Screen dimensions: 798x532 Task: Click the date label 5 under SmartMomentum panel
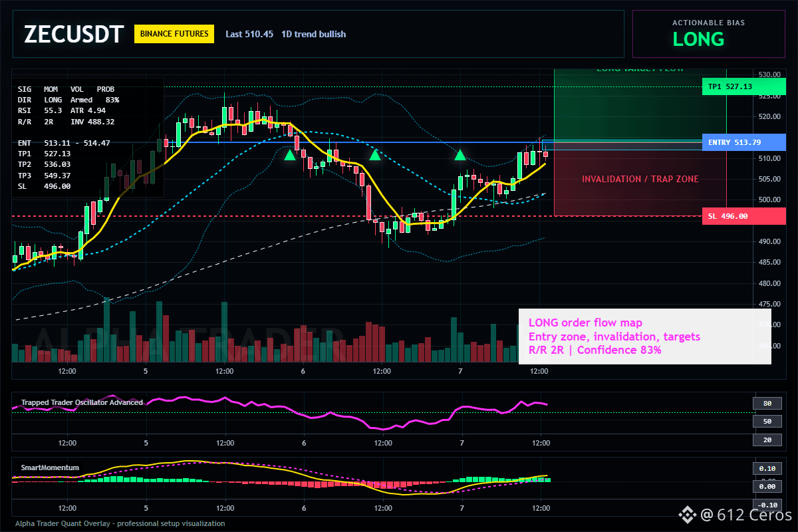146,508
